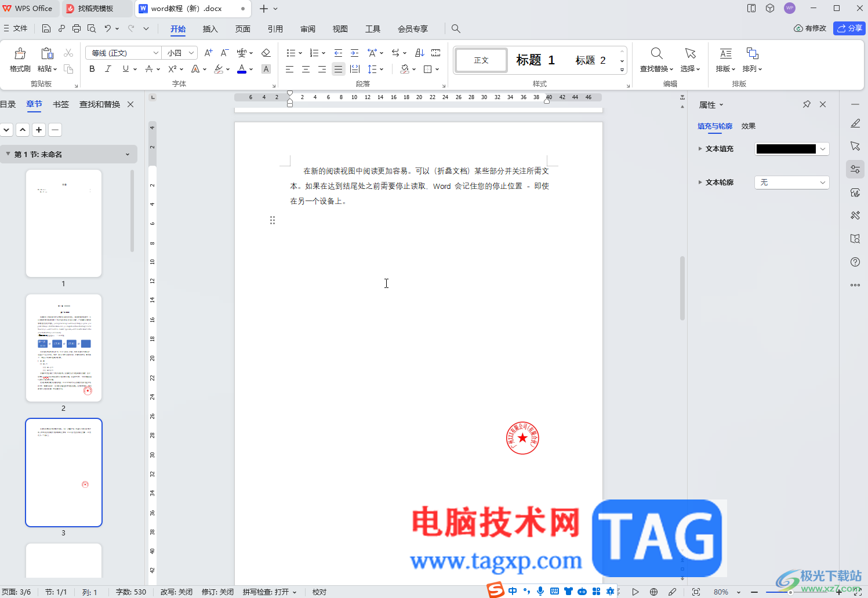Click spell check status in status bar
Image resolution: width=868 pixels, height=598 pixels.
pos(270,592)
